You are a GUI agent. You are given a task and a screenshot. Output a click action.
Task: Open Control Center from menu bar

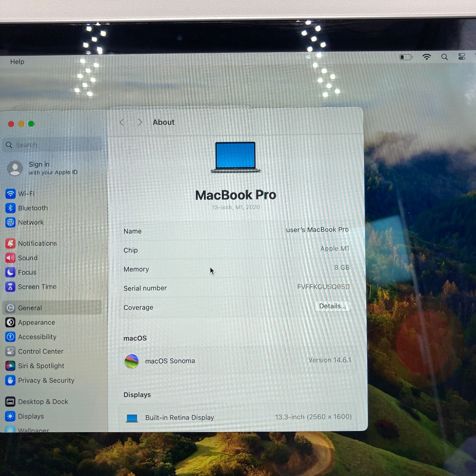462,57
